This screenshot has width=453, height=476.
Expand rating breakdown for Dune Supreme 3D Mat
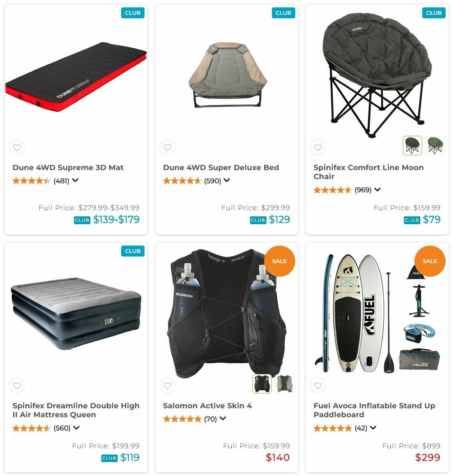[75, 180]
